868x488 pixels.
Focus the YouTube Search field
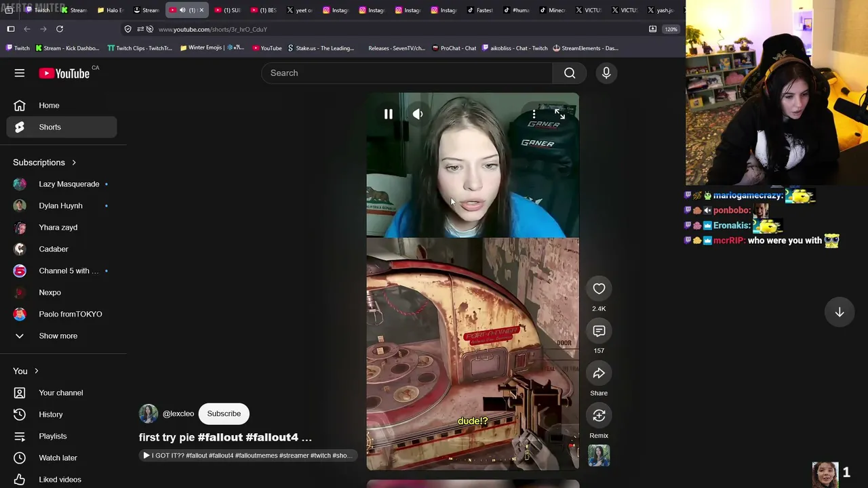point(407,73)
